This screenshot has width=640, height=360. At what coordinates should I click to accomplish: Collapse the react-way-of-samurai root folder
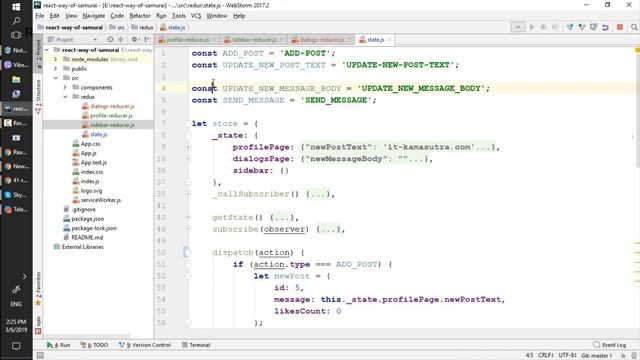coord(47,50)
